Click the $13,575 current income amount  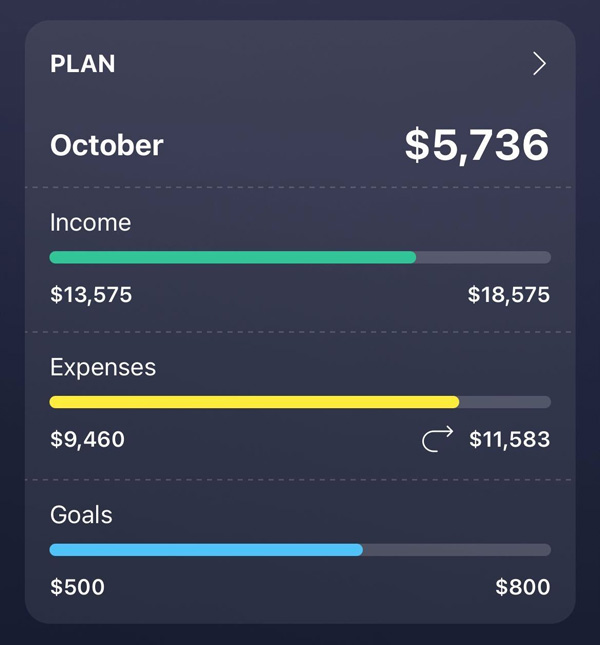(91, 295)
